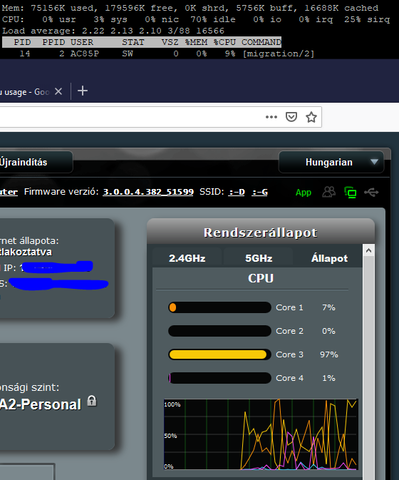
Task: Click the 'Core 2' label
Action: [x=289, y=331]
